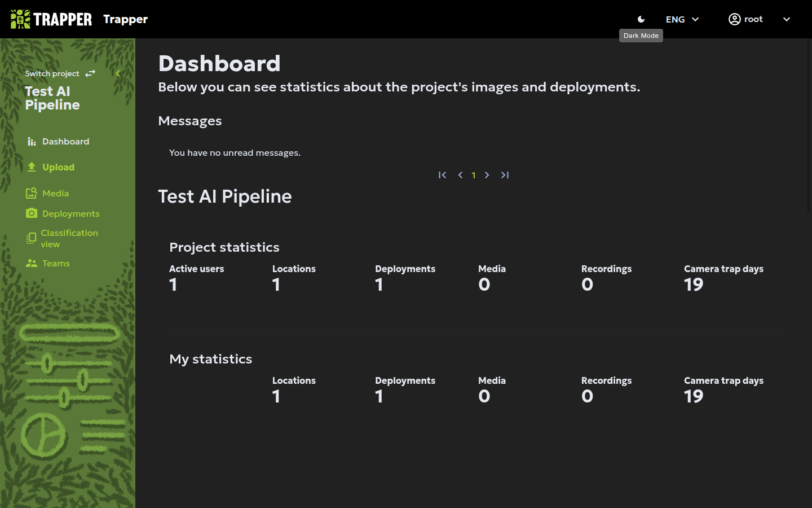Select messages page 1
The image size is (812, 508).
[474, 176]
